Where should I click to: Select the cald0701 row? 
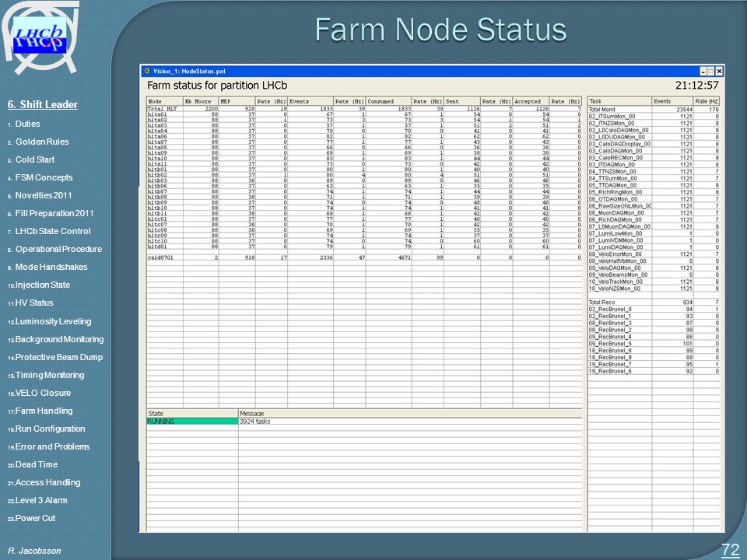point(363,257)
